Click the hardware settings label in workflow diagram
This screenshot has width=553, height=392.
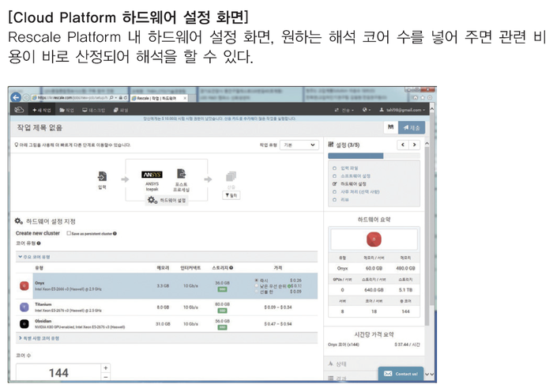coord(173,201)
